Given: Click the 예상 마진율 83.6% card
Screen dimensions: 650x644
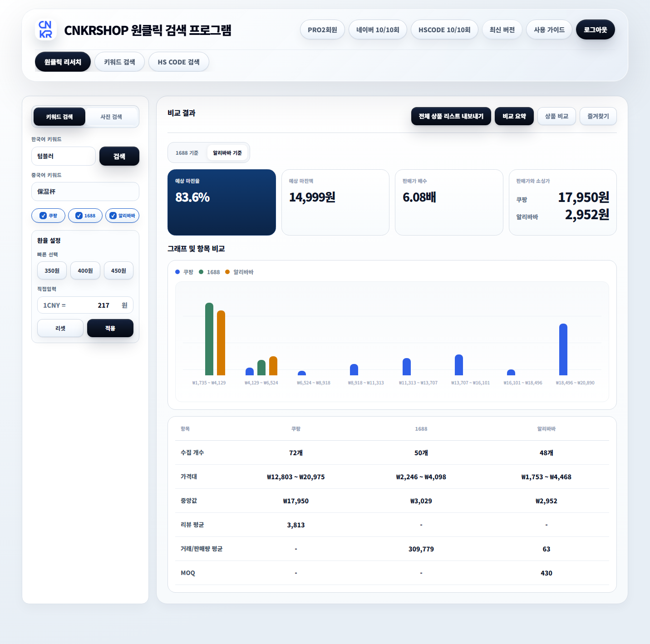Looking at the screenshot, I should click(222, 202).
